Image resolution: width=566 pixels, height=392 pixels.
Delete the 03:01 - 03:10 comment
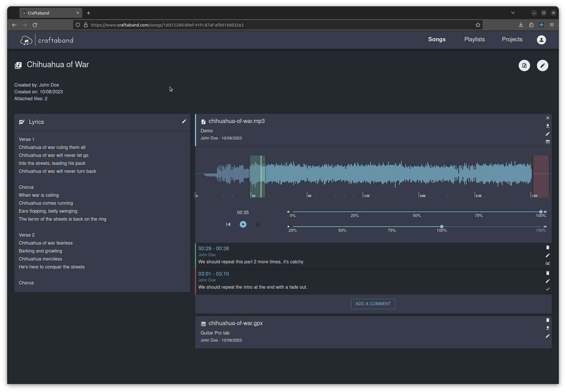click(547, 273)
